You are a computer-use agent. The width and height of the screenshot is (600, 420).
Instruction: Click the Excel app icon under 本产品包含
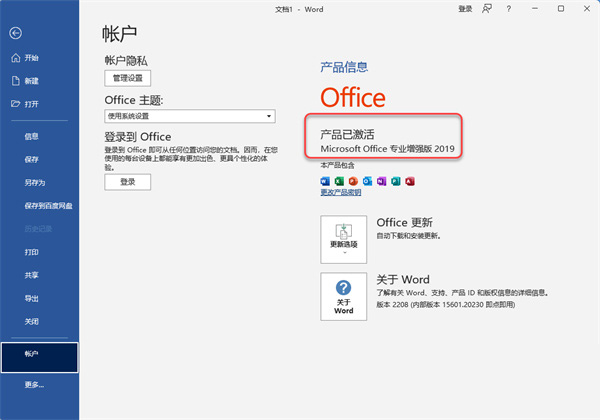pos(339,180)
